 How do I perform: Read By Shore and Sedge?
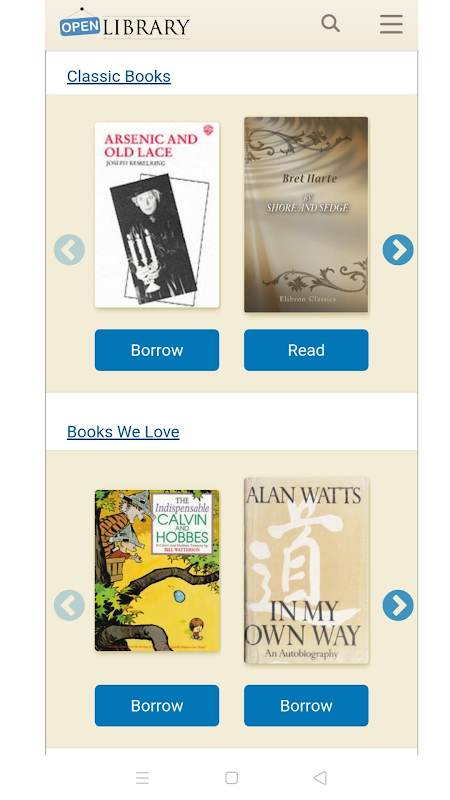pyautogui.click(x=306, y=350)
